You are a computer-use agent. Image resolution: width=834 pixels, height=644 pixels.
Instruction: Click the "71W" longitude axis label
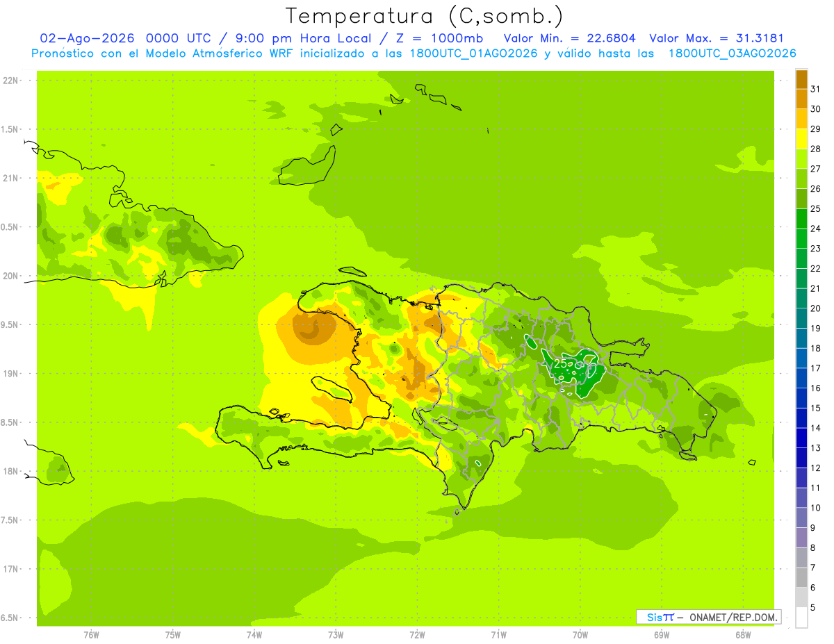tap(498, 635)
